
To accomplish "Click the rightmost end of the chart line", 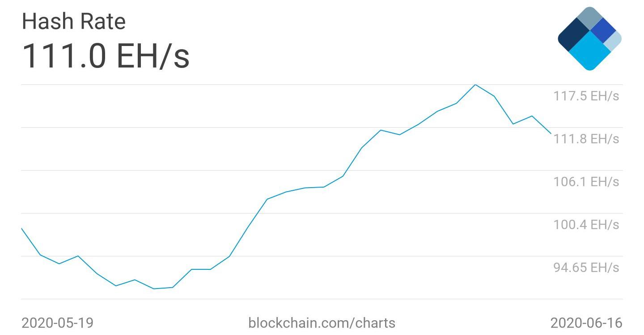I will coord(551,133).
